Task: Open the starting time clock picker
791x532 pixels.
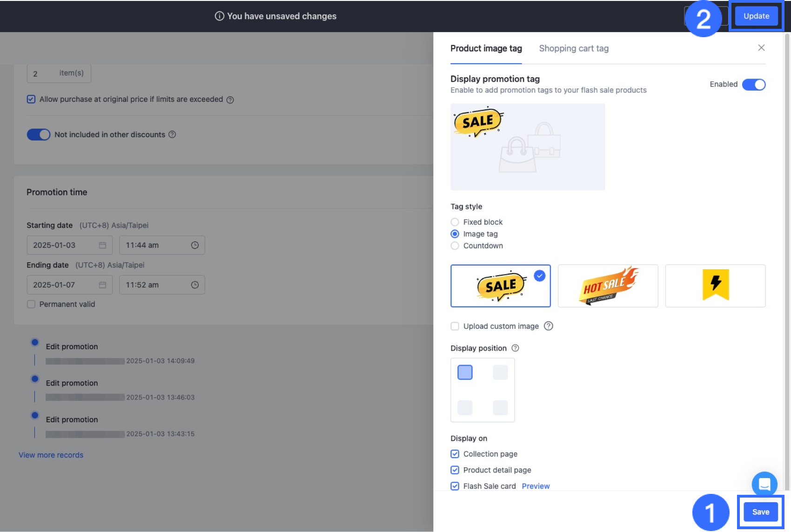Action: (195, 245)
